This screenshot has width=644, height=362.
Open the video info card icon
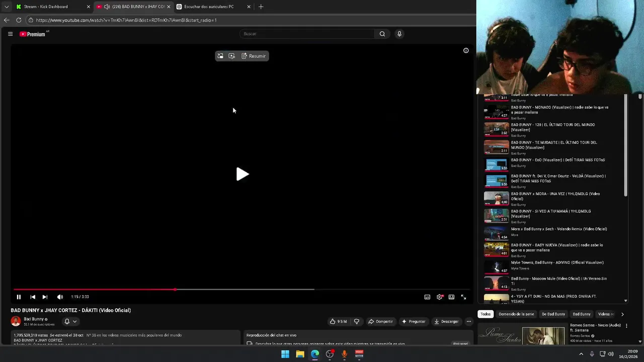tap(466, 50)
